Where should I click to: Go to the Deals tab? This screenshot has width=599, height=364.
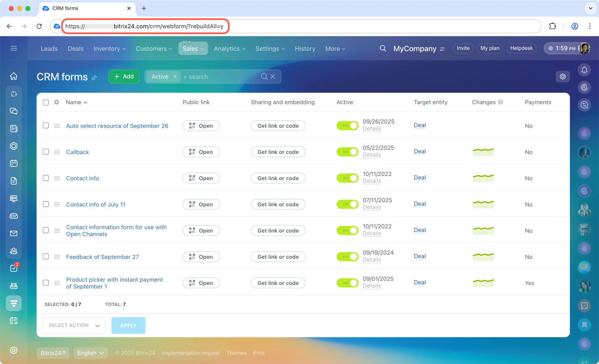coord(75,49)
